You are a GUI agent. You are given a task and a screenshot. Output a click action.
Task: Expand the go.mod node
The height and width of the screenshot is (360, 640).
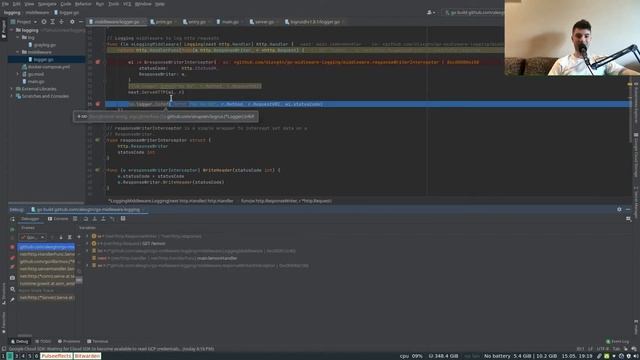(18, 74)
